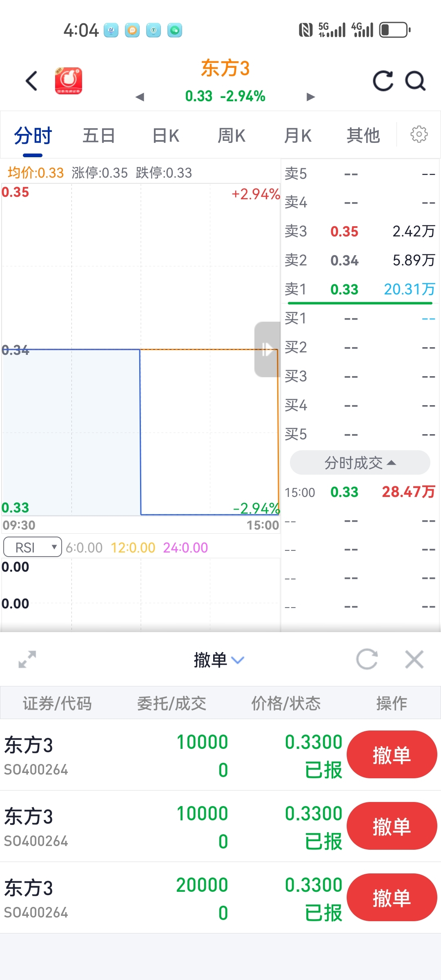Switch to the previous stock with left arrow
Screen dimensions: 441x980
pos(140,97)
